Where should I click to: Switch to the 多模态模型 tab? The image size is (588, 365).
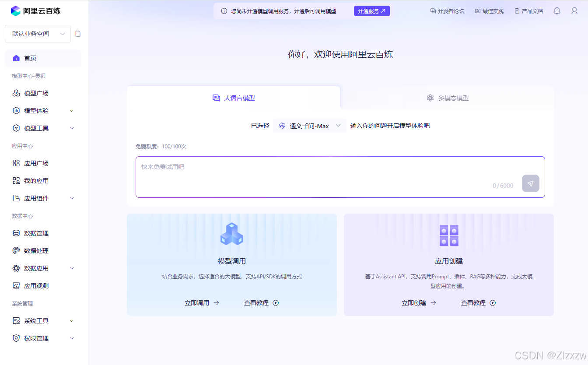point(447,98)
